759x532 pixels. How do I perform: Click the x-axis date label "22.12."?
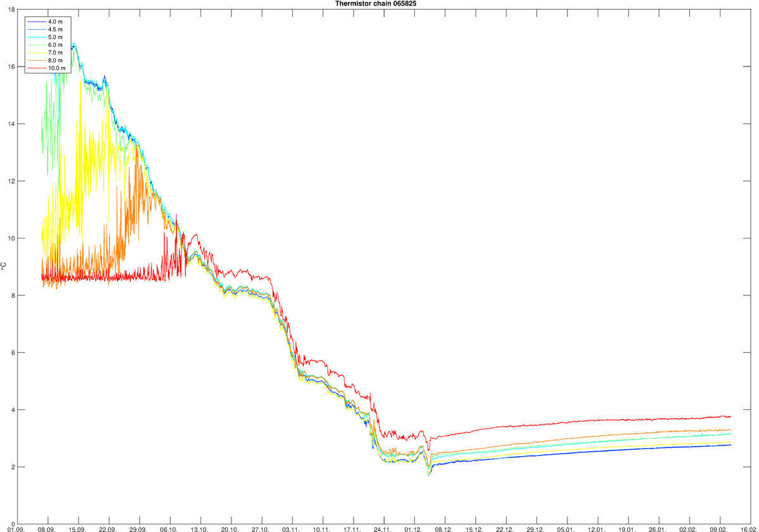505,528
